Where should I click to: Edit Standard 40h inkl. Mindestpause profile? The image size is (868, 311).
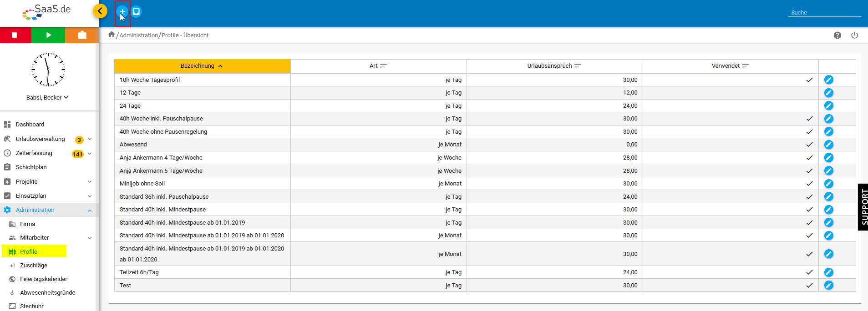click(x=828, y=210)
